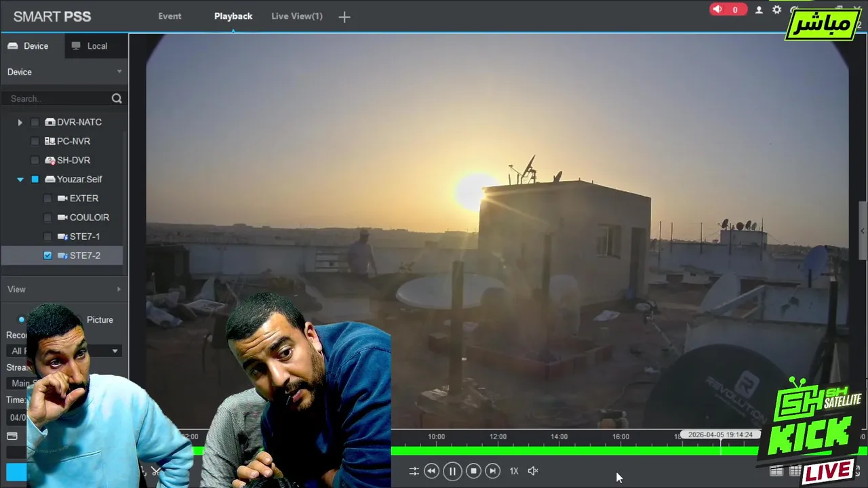Image resolution: width=868 pixels, height=488 pixels.
Task: Stop the video playback
Action: tap(473, 470)
